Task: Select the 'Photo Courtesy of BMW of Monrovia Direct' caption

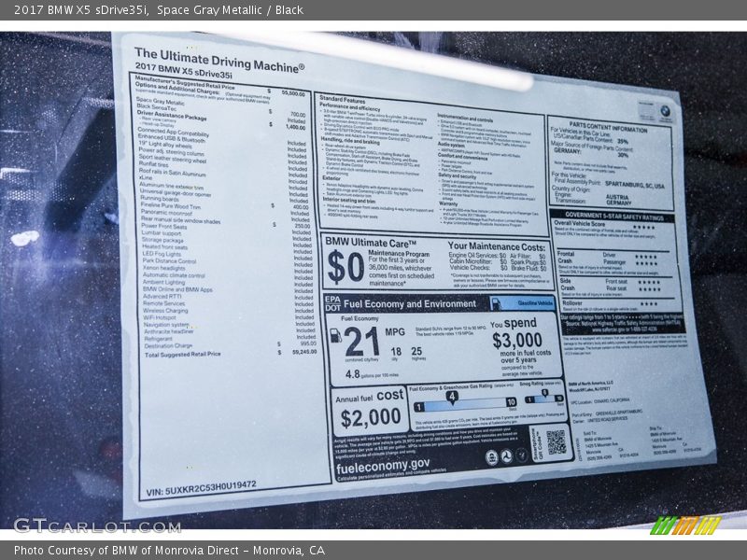Action: point(170,550)
